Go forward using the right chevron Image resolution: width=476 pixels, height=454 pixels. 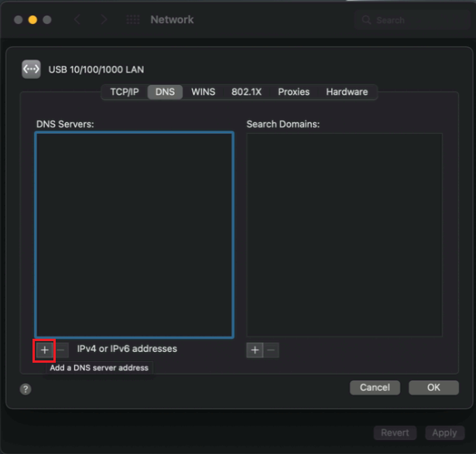click(x=103, y=19)
